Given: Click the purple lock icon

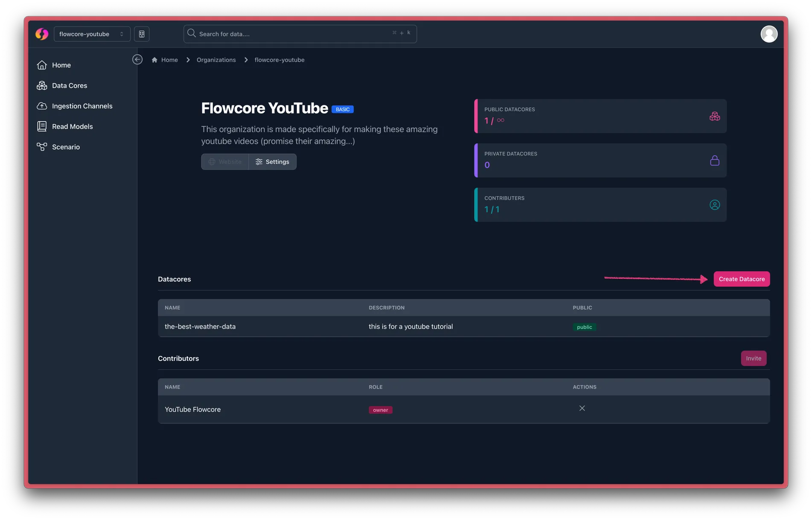Looking at the screenshot, I should [715, 160].
